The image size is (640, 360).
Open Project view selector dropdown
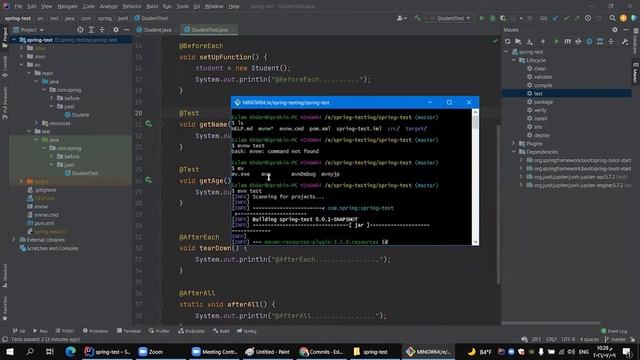[x=29, y=30]
